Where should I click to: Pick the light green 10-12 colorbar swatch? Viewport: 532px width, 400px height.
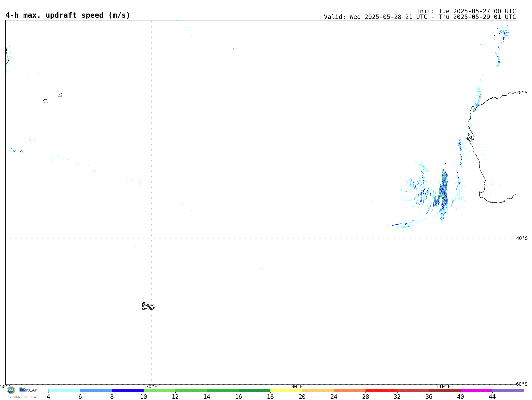point(159,391)
